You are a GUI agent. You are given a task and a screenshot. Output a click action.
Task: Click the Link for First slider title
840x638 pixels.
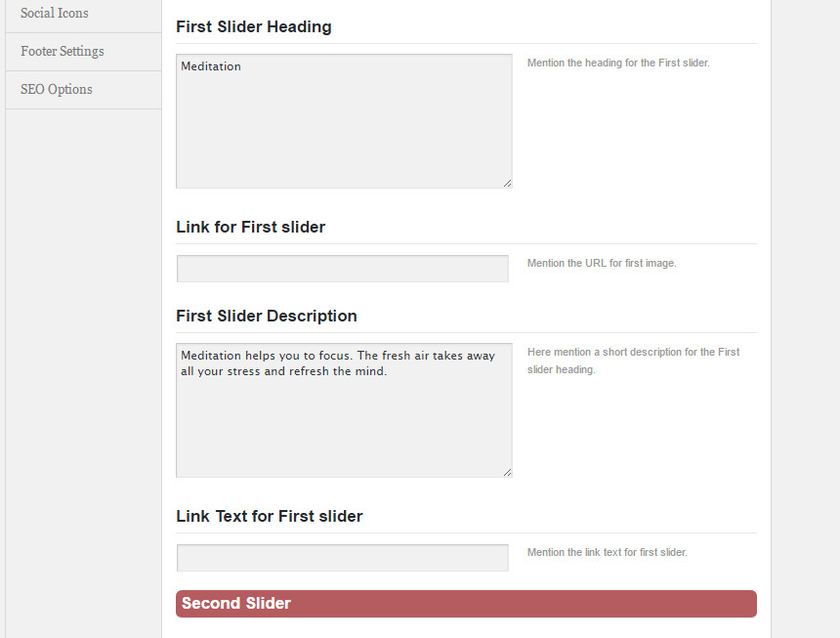coord(250,227)
